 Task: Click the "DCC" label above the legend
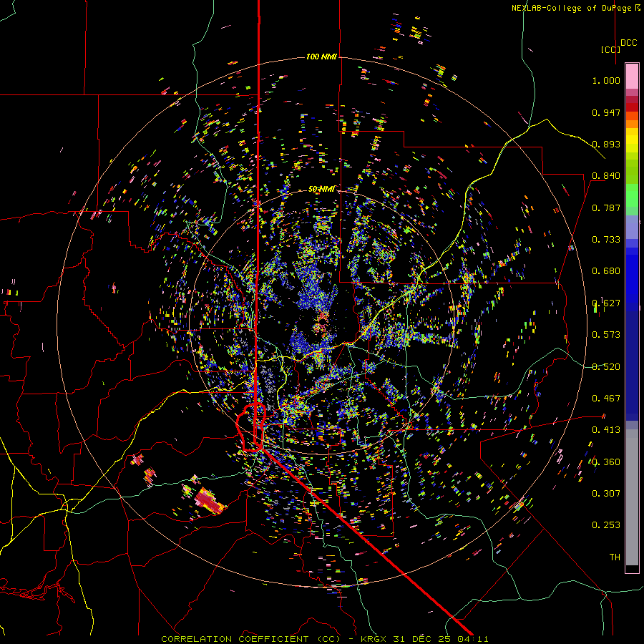pos(629,43)
